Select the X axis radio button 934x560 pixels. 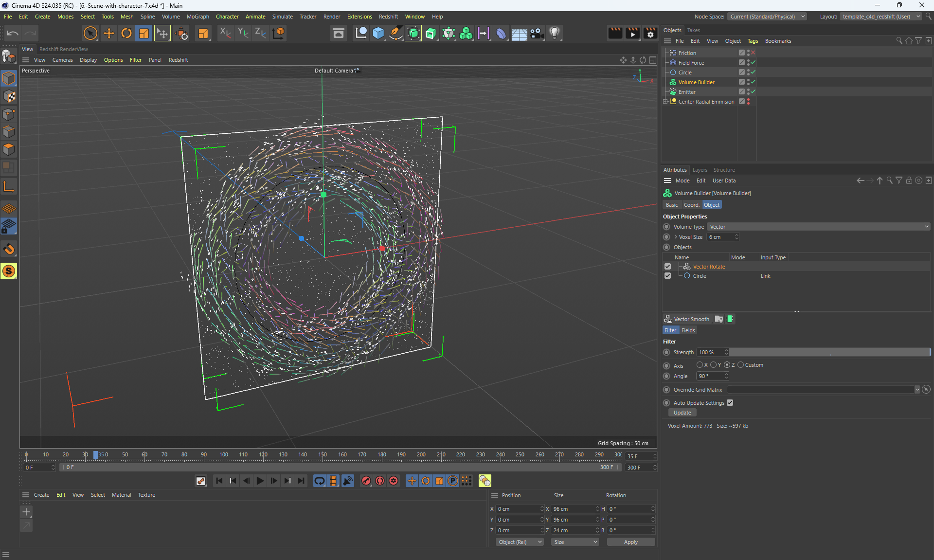pyautogui.click(x=700, y=365)
